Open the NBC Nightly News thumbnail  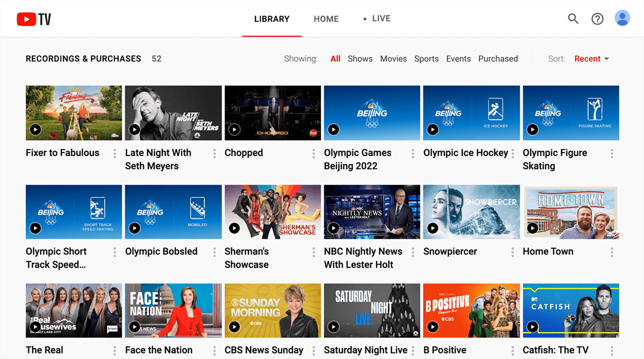(x=372, y=211)
